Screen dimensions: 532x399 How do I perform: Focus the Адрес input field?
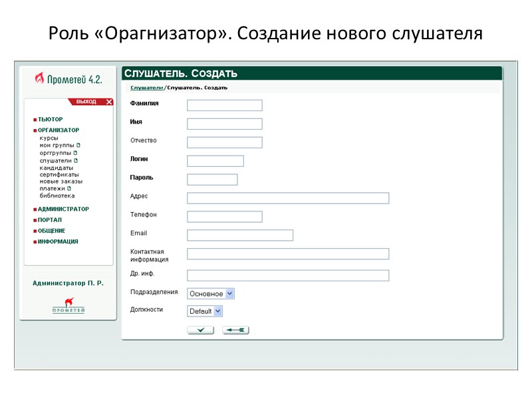tap(288, 198)
